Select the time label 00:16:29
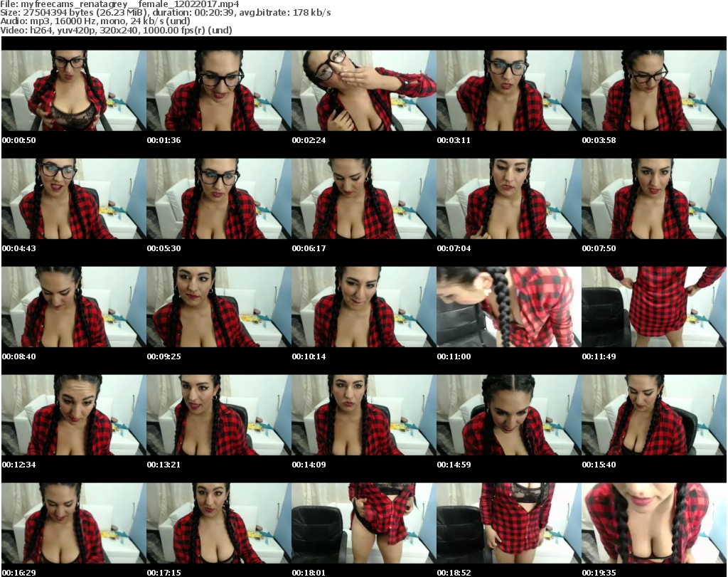 coord(19,573)
